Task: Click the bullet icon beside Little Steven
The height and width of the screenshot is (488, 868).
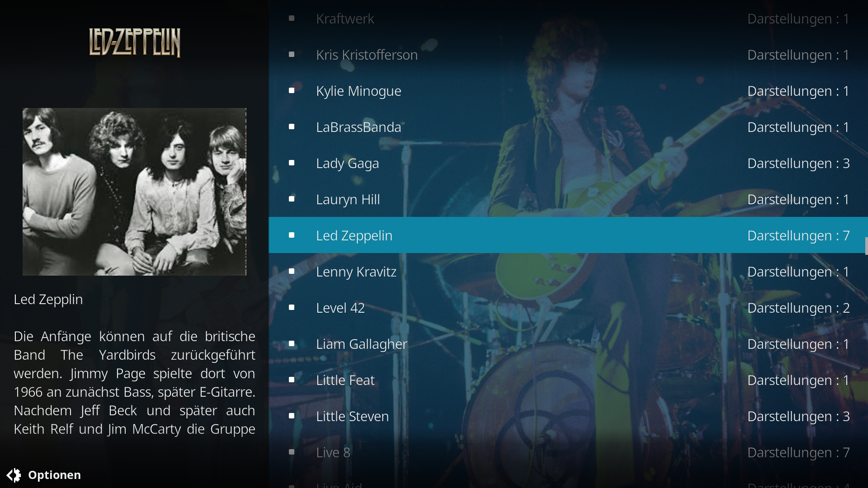Action: [x=292, y=416]
